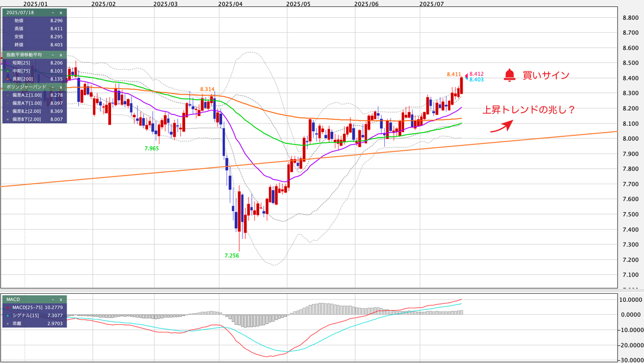Click the 2025/01 date axis label
The image size is (644, 363).
pyautogui.click(x=35, y=4)
